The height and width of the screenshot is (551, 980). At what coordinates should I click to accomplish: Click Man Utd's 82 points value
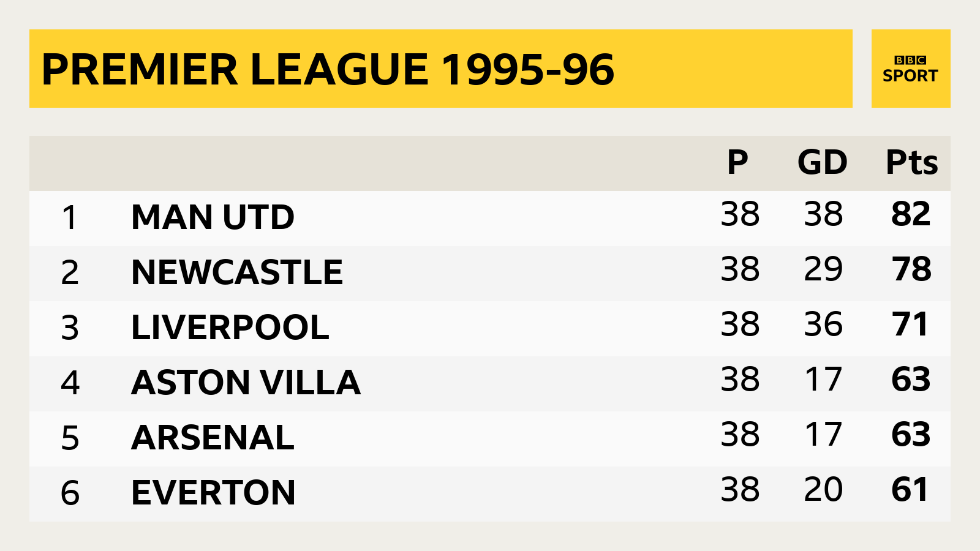911,214
